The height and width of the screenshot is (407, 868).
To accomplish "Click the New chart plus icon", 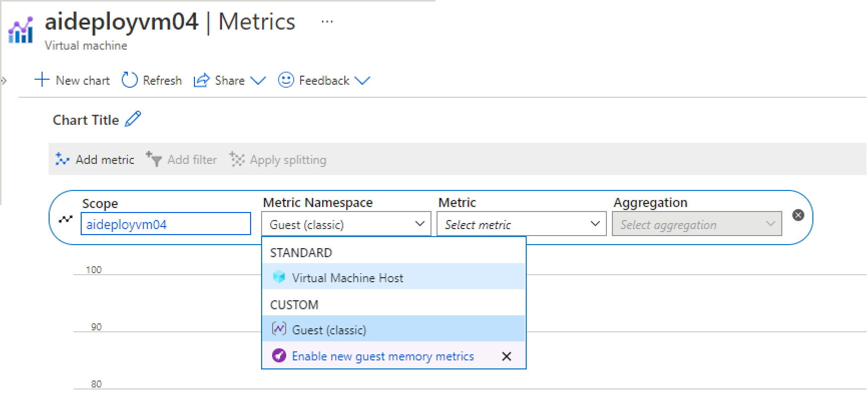I will tap(42, 80).
